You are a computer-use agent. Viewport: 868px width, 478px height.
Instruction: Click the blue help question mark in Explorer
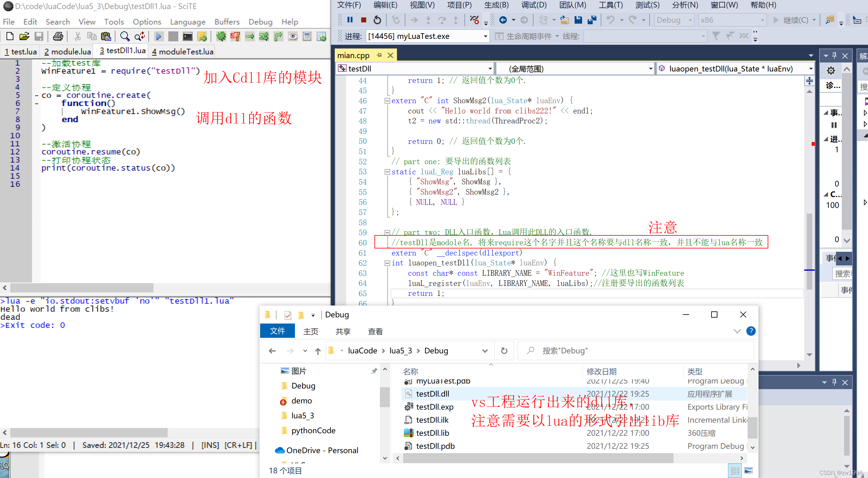tap(751, 331)
